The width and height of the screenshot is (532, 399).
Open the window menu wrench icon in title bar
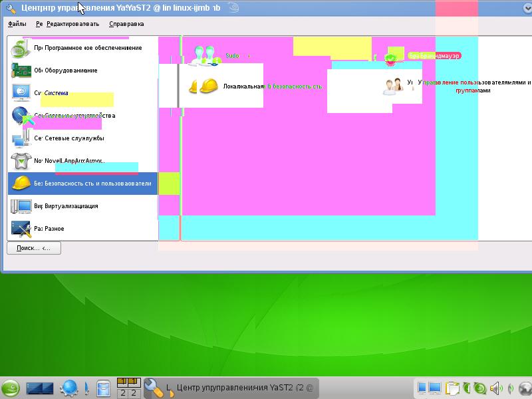click(x=11, y=8)
